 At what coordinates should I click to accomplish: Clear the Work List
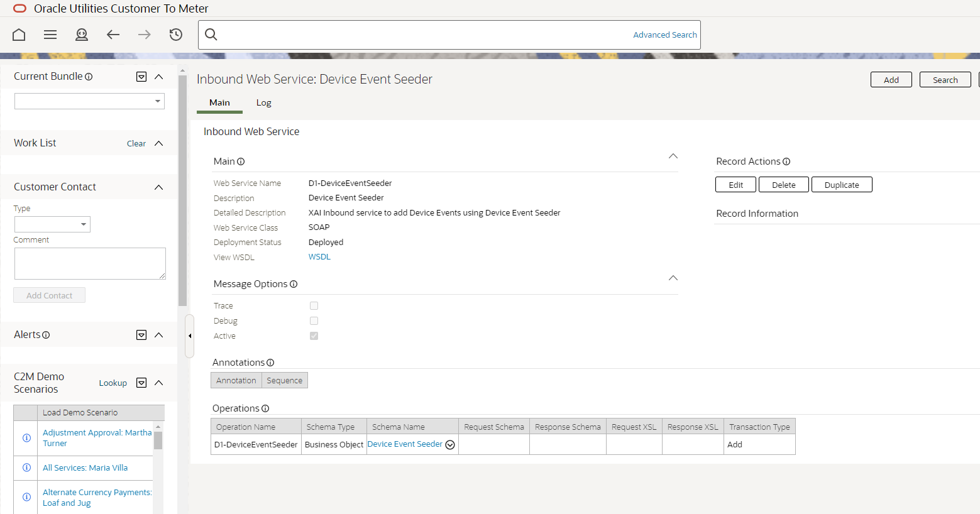(x=136, y=143)
